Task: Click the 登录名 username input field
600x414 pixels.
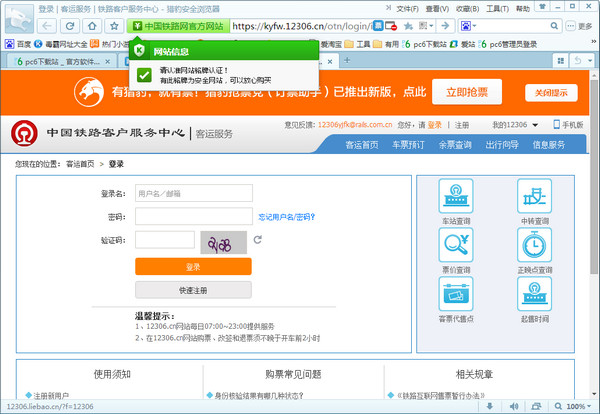Action: [x=193, y=193]
